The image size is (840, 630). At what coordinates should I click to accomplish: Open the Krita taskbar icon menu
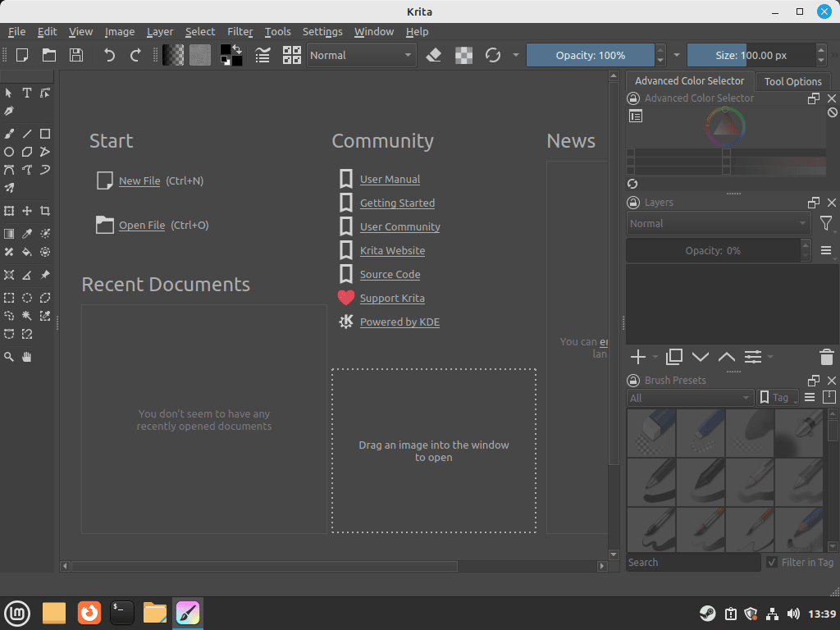tap(188, 613)
